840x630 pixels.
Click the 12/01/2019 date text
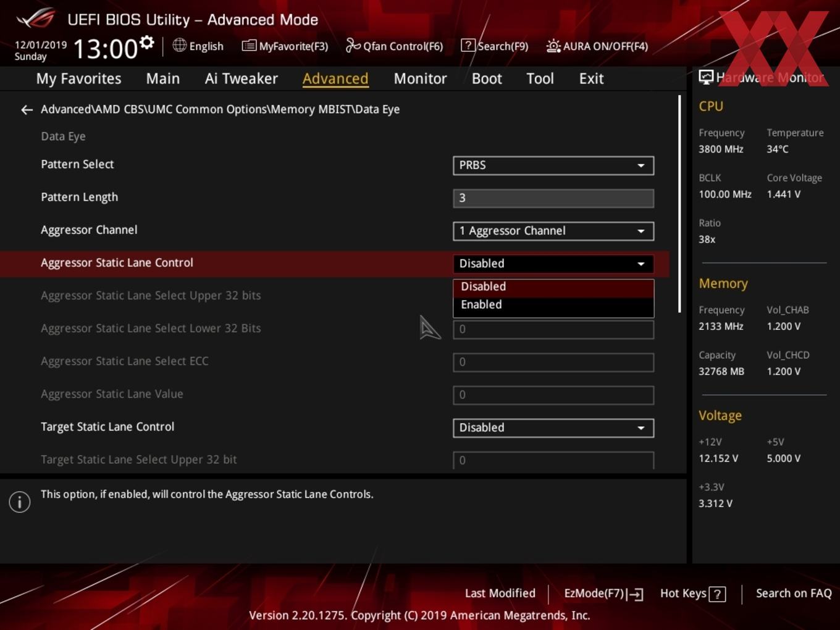[41, 45]
